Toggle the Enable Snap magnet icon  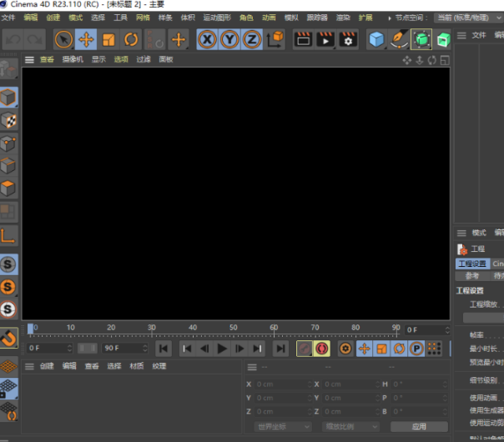[8, 338]
